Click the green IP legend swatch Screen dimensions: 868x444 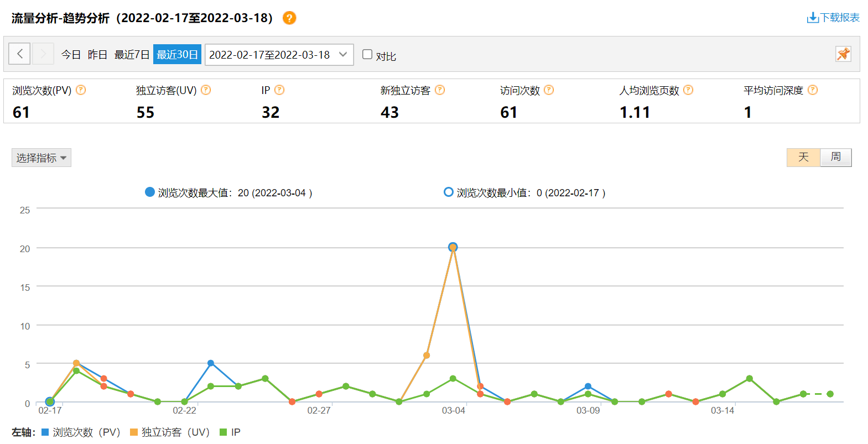point(224,432)
